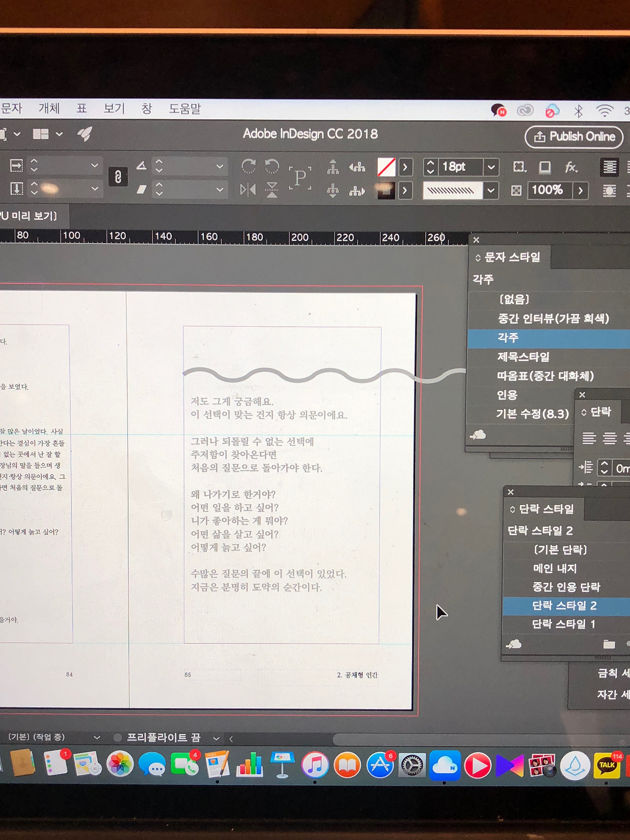Click the drop shadow icon
This screenshot has height=840, width=630.
[545, 167]
